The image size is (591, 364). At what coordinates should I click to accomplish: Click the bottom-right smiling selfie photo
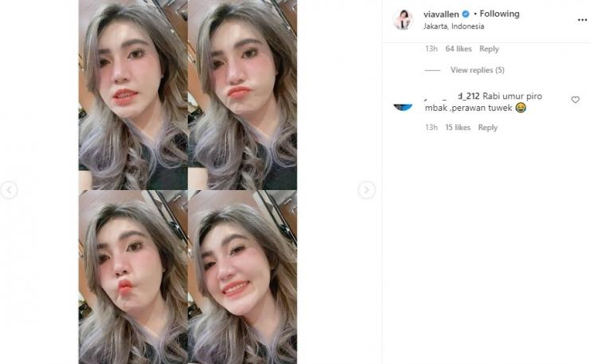242,277
